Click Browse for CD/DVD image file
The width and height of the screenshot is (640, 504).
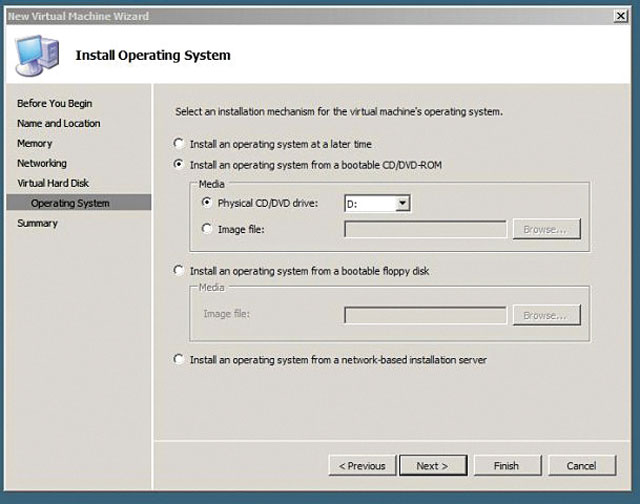(547, 229)
